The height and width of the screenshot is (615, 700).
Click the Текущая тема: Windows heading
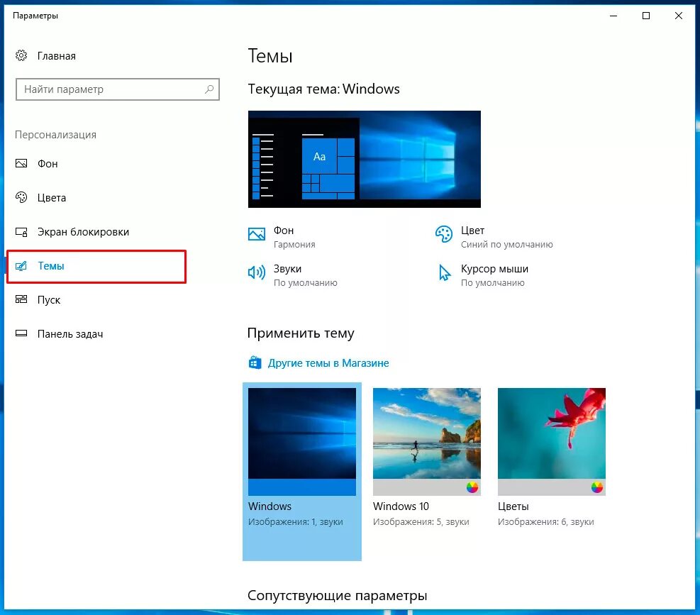(x=323, y=89)
